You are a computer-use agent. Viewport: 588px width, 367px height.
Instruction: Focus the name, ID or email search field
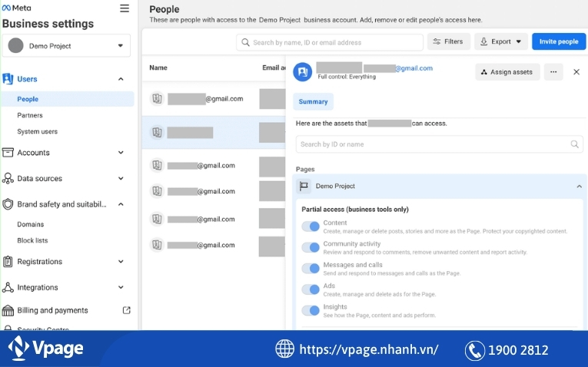330,42
